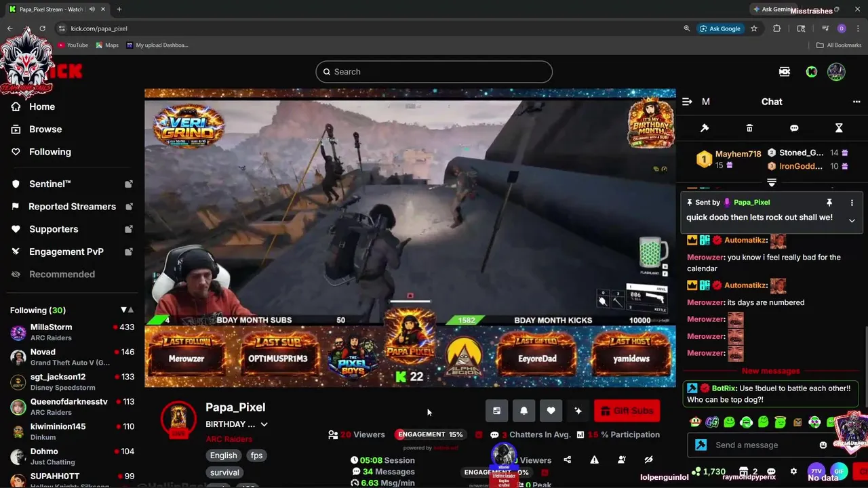Open channel points showing 1,730
This screenshot has width=868, height=488.
tap(709, 471)
